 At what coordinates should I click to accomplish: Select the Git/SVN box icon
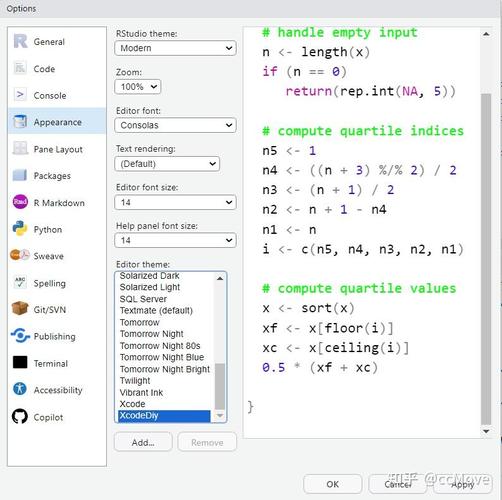click(x=20, y=309)
